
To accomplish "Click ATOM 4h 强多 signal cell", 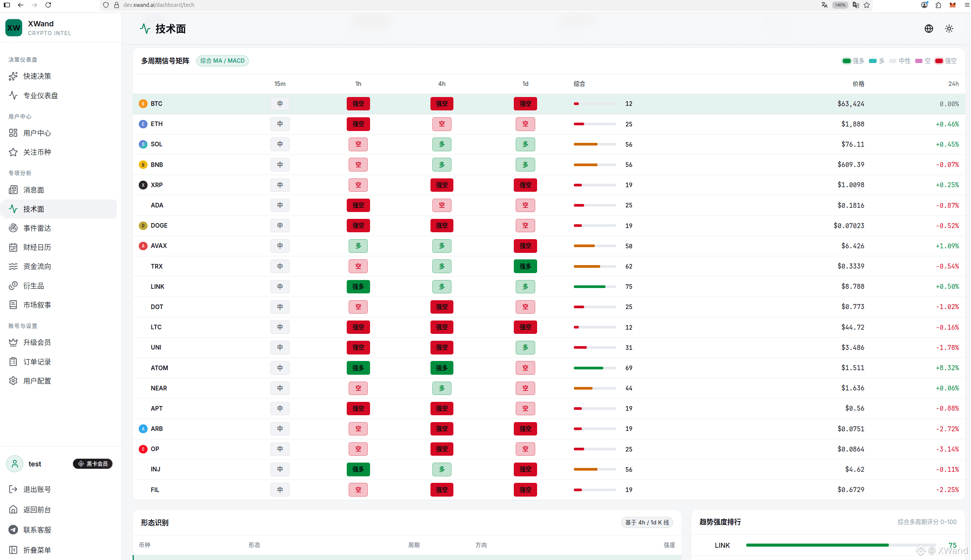I will tap(442, 368).
